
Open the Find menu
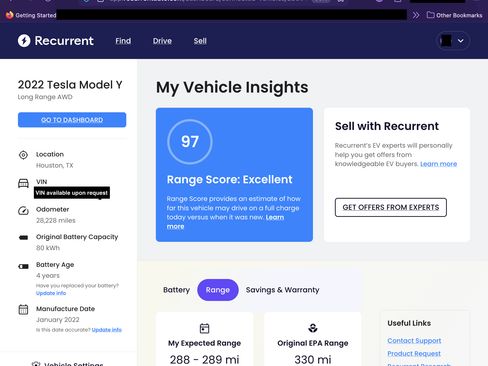(123, 41)
